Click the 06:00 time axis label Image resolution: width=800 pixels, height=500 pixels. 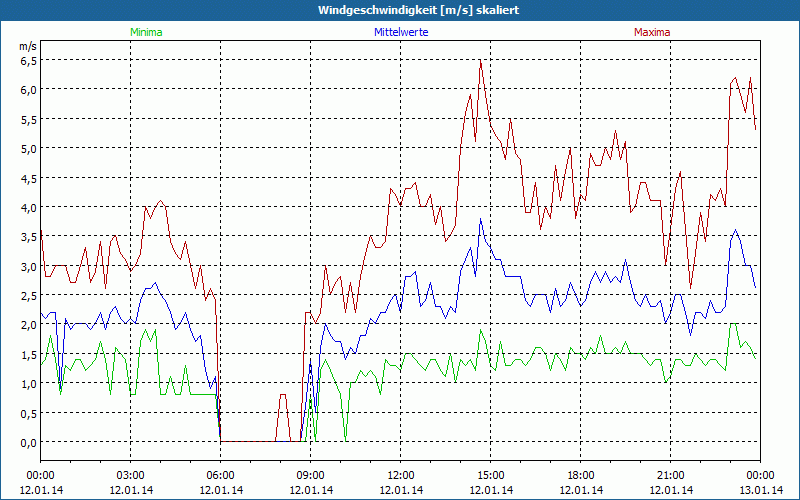220,476
